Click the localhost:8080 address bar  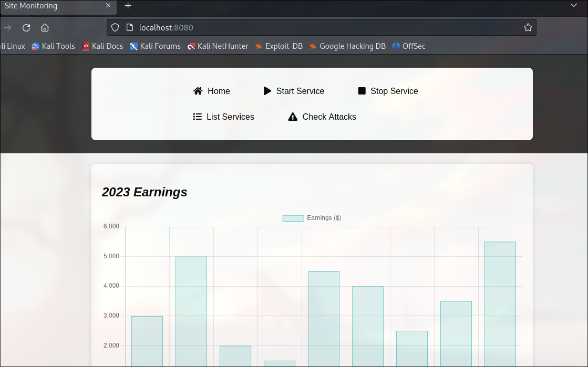click(x=315, y=27)
